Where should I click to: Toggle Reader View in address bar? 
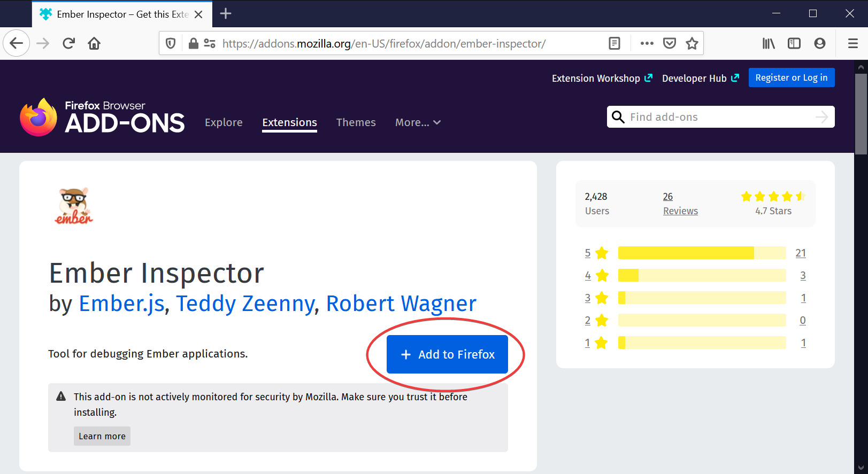tap(614, 43)
